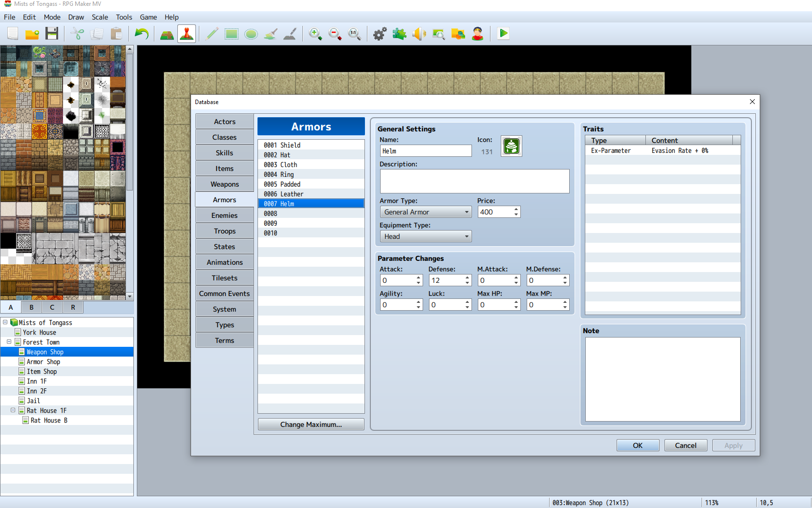812x508 pixels.
Task: Click the Change Maximum button
Action: [x=311, y=424]
